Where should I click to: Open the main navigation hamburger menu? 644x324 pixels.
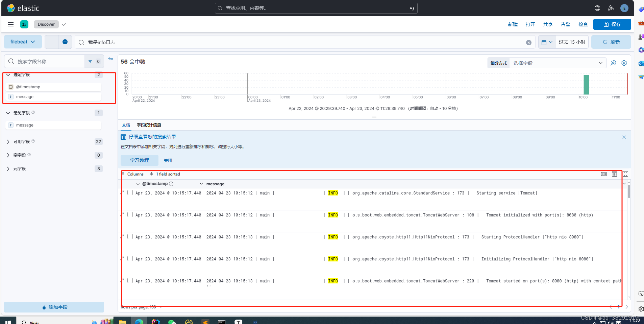[11, 24]
